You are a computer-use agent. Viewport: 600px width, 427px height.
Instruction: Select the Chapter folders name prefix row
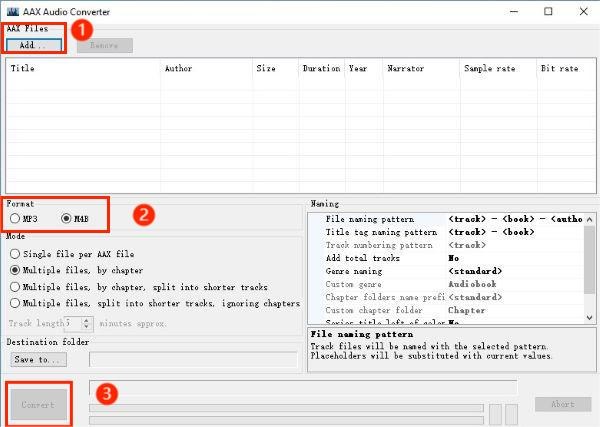447,297
